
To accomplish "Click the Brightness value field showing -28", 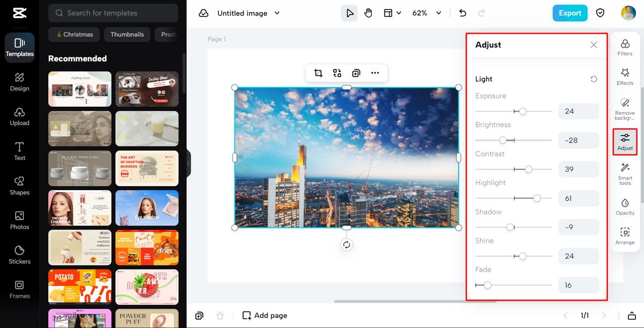I will click(579, 140).
